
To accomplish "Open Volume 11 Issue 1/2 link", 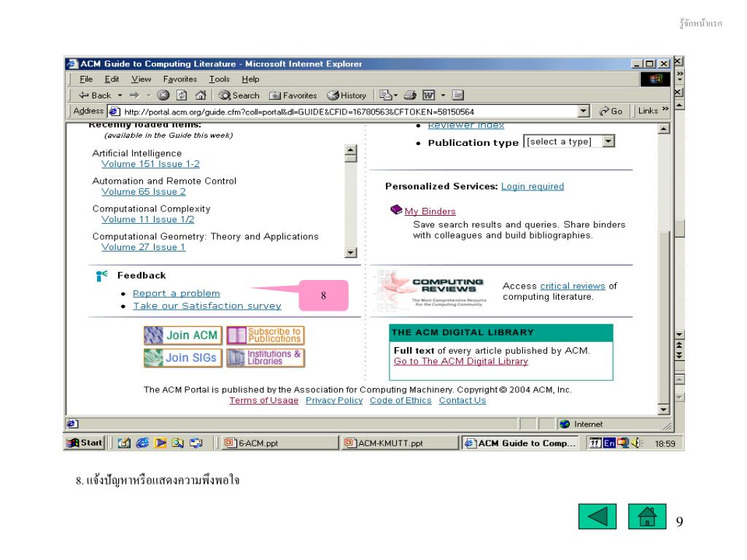I will [x=147, y=219].
